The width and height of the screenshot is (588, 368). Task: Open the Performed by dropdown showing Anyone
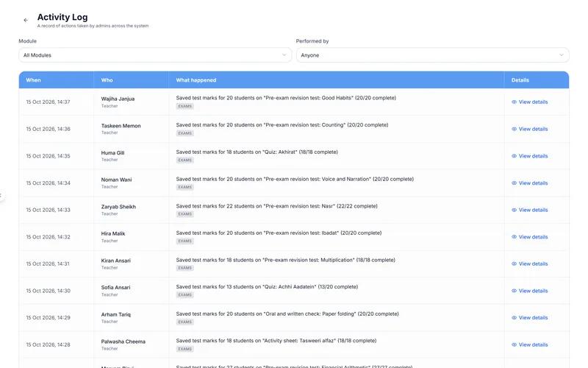tap(432, 55)
